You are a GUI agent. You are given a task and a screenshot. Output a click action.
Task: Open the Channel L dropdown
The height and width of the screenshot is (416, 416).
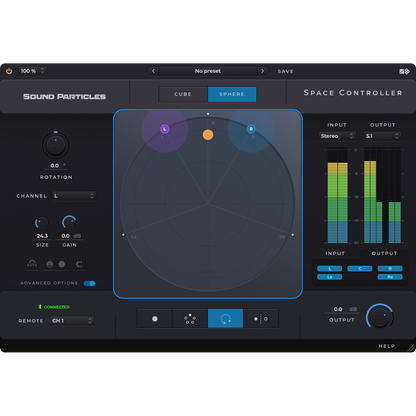coord(74,196)
